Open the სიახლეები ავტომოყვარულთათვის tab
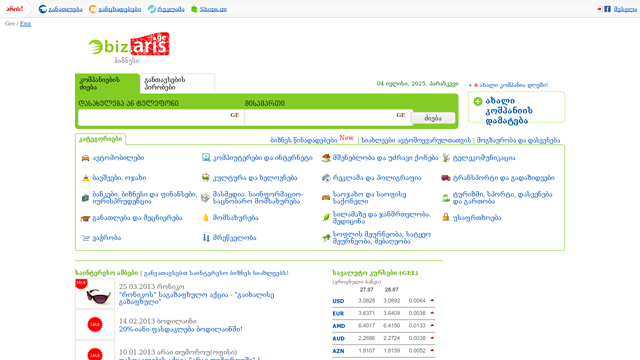The image size is (640, 360). 416,140
